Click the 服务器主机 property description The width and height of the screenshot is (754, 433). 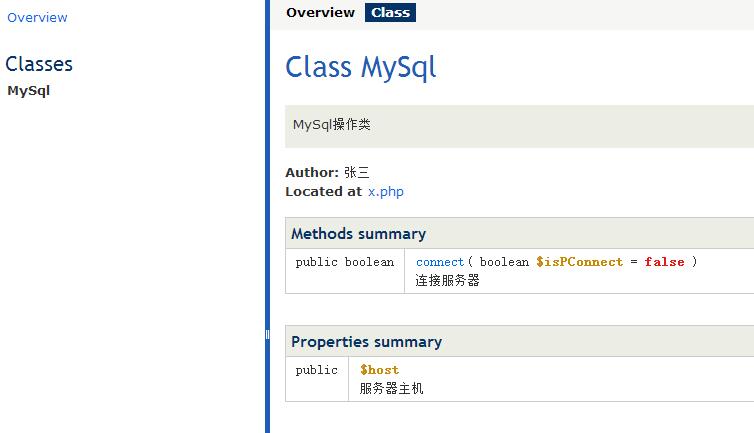391,388
